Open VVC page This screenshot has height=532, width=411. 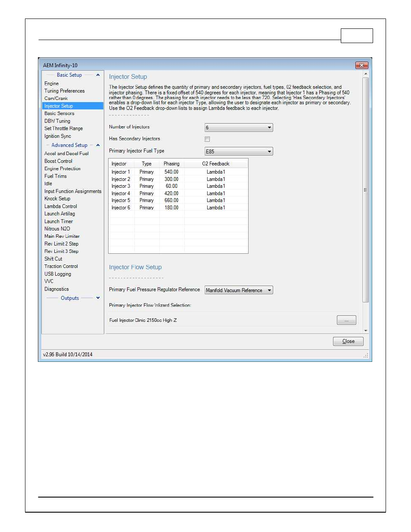[49, 281]
